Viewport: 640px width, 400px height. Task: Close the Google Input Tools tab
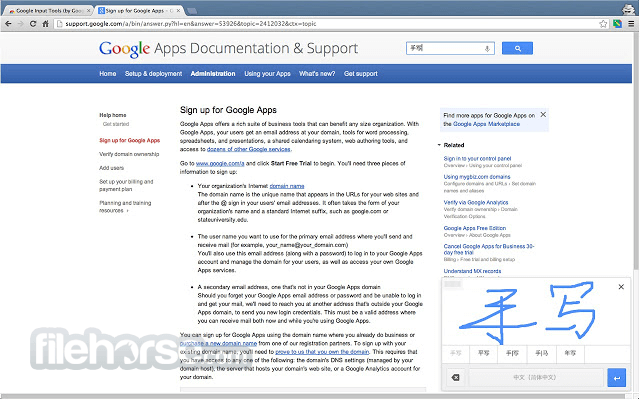[x=89, y=11]
